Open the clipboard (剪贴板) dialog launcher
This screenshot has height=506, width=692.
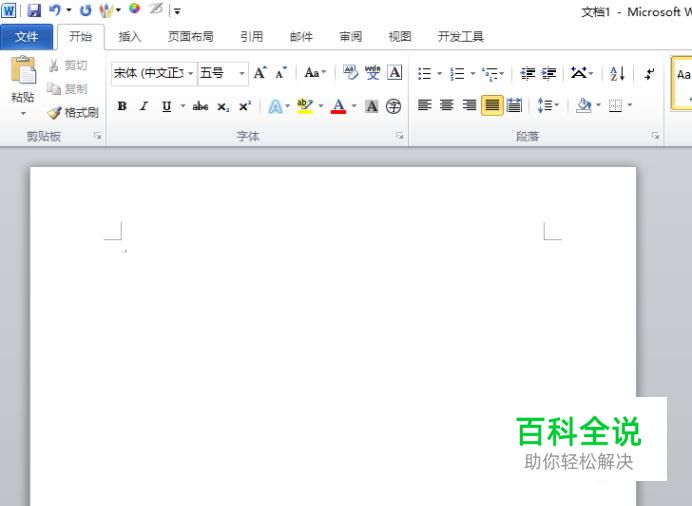[98, 136]
